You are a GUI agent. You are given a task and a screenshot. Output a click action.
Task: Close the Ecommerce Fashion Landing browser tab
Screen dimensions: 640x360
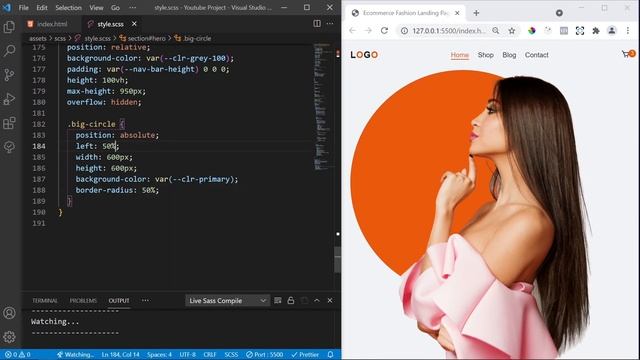tap(457, 13)
